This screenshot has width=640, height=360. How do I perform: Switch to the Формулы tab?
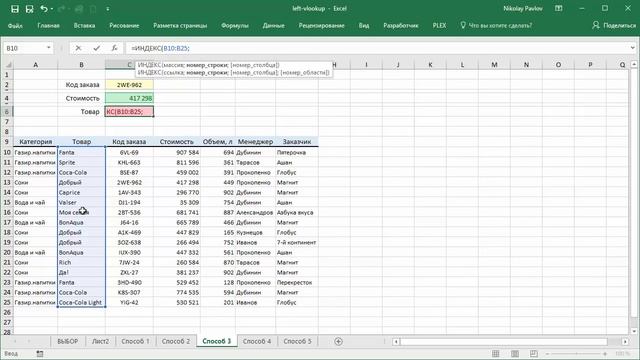(x=235, y=25)
